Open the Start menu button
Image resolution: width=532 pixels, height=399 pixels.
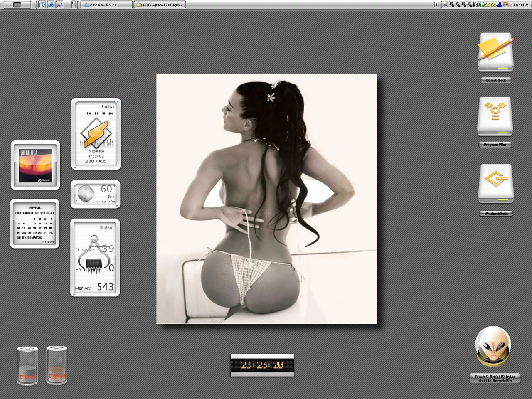click(x=17, y=5)
